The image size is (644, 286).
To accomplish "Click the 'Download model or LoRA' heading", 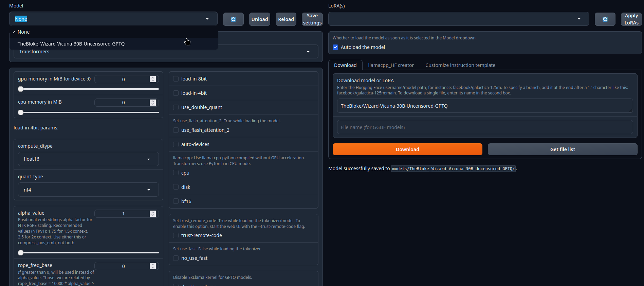I will (x=365, y=81).
